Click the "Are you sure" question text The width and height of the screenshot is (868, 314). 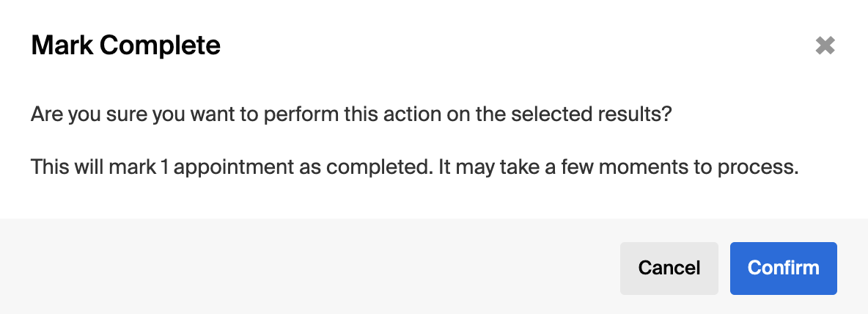coord(351,115)
